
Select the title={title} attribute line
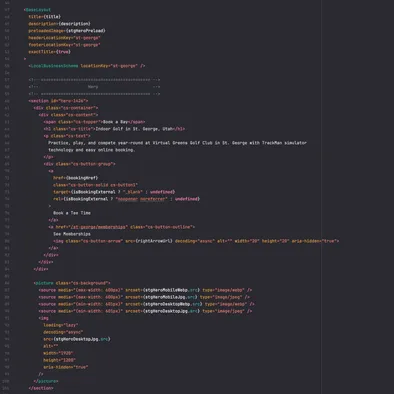[45, 17]
